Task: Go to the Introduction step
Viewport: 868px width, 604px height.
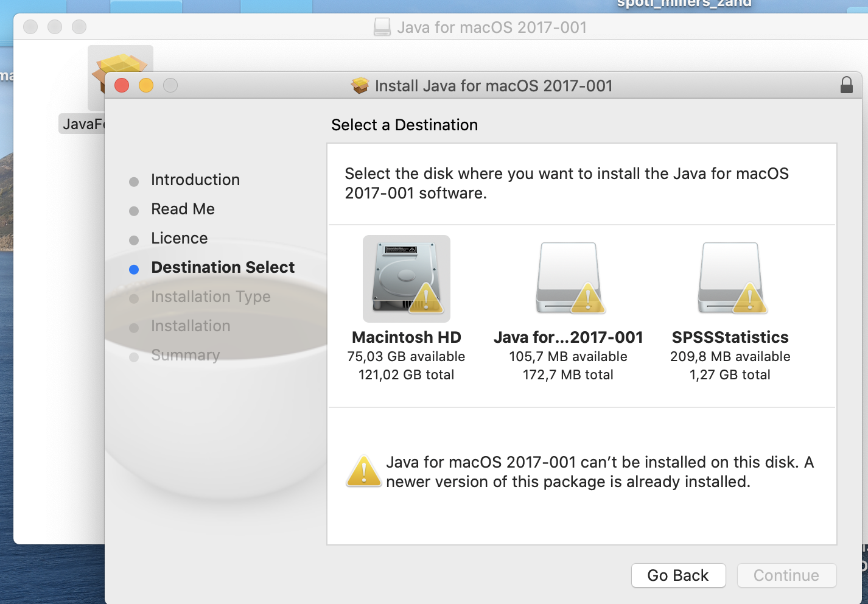Action: [195, 180]
